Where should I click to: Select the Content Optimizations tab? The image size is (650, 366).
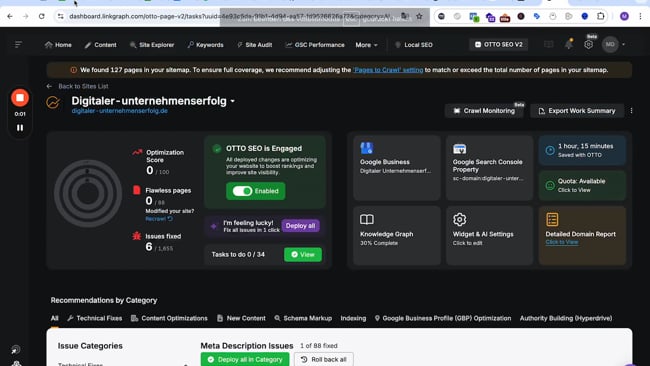[169, 318]
